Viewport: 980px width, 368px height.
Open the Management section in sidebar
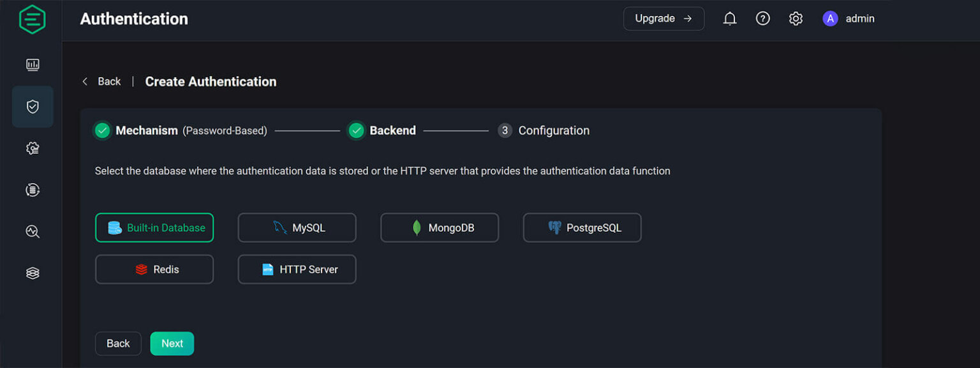(x=33, y=189)
